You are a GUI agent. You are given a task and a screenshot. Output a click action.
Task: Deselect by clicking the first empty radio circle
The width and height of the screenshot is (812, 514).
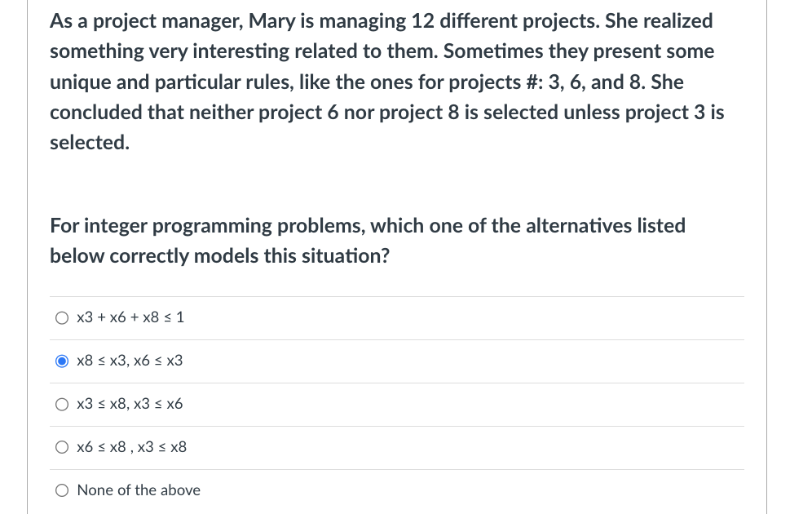pyautogui.click(x=62, y=317)
